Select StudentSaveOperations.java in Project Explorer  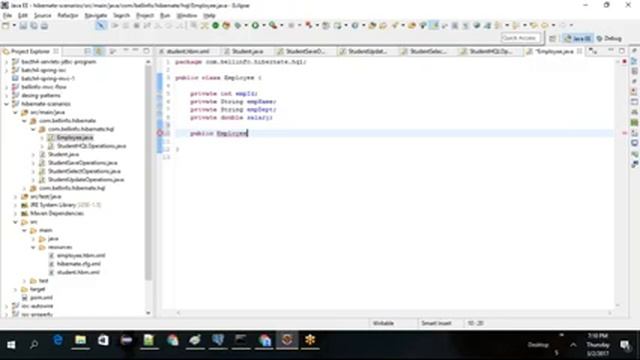click(82, 163)
